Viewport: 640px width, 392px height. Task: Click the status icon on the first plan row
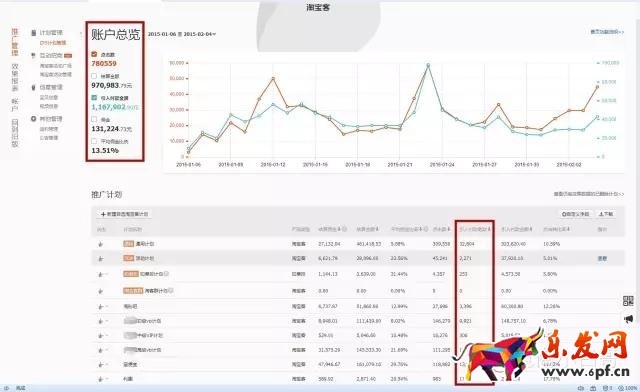coord(100,244)
